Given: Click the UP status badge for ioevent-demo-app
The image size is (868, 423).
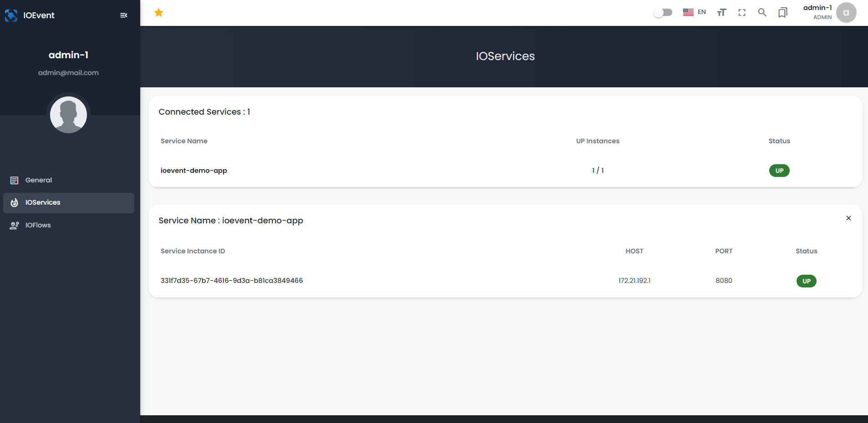Looking at the screenshot, I should pyautogui.click(x=779, y=171).
